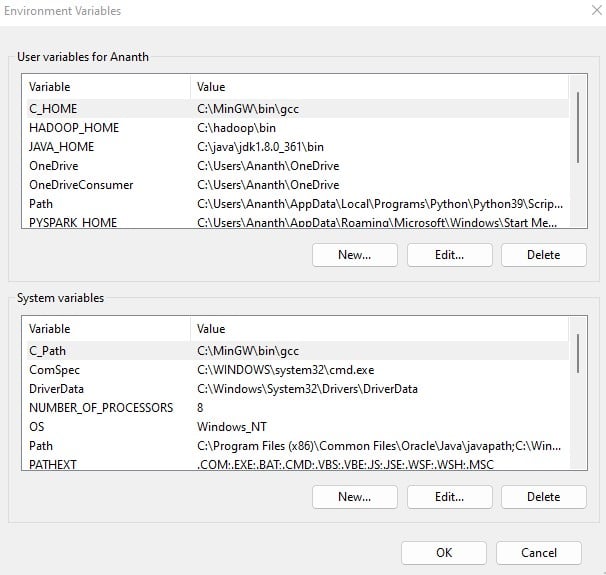
Task: Dismiss dialog with Cancel button
Action: pyautogui.click(x=539, y=553)
